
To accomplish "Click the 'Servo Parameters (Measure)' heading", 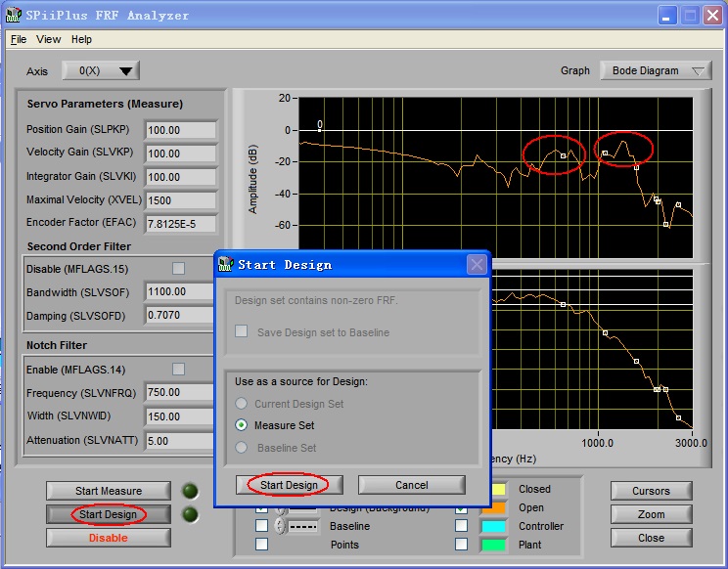I will 105,104.
